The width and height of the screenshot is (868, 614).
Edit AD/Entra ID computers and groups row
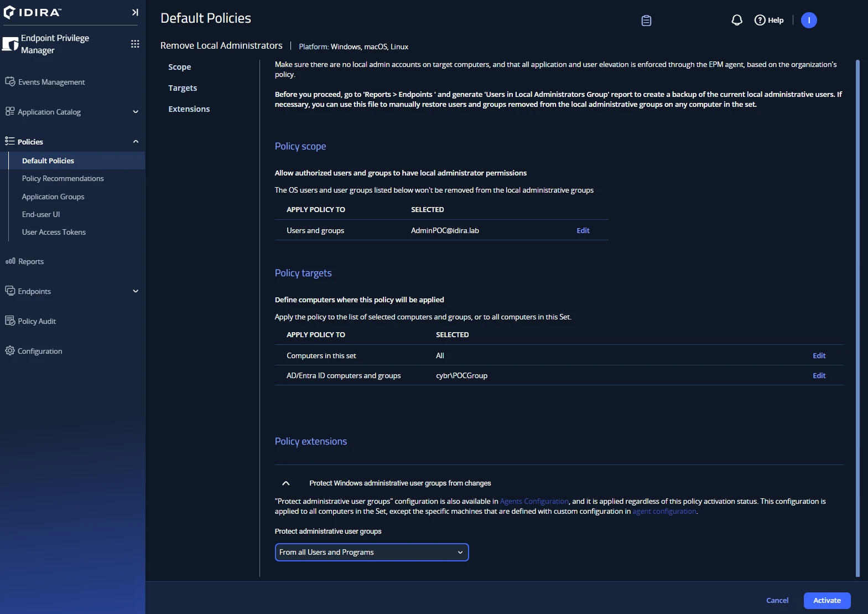pyautogui.click(x=819, y=375)
